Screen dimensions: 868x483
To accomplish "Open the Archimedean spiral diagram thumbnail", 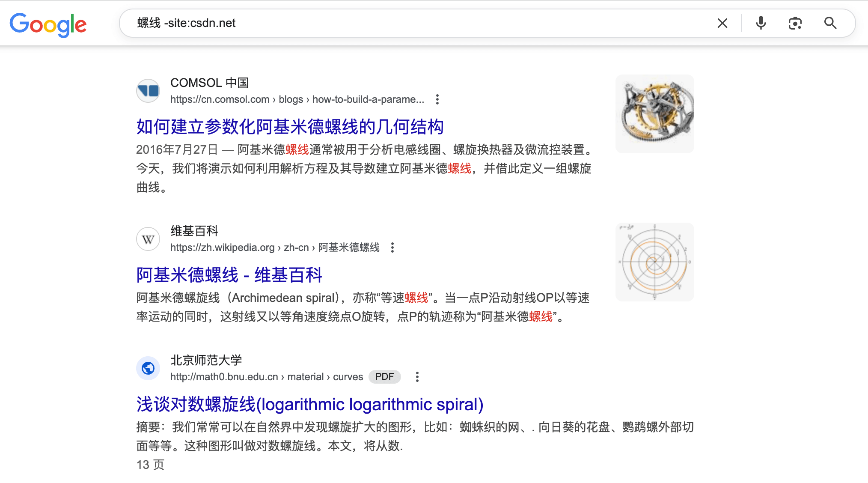I will 655,262.
